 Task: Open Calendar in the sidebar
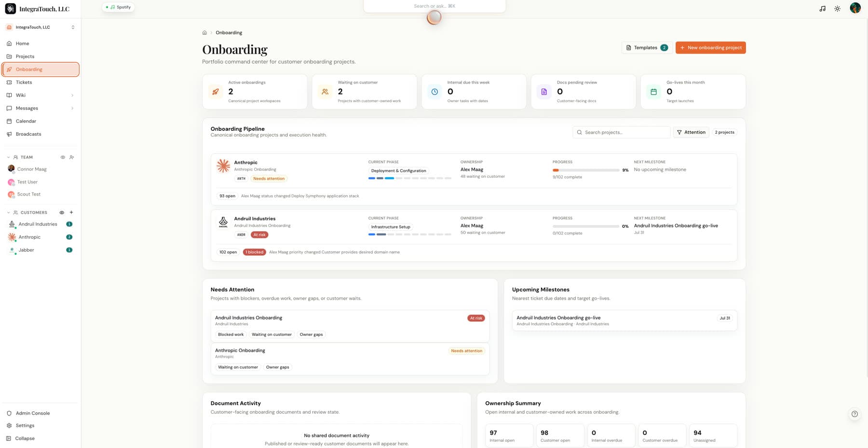pyautogui.click(x=41, y=121)
